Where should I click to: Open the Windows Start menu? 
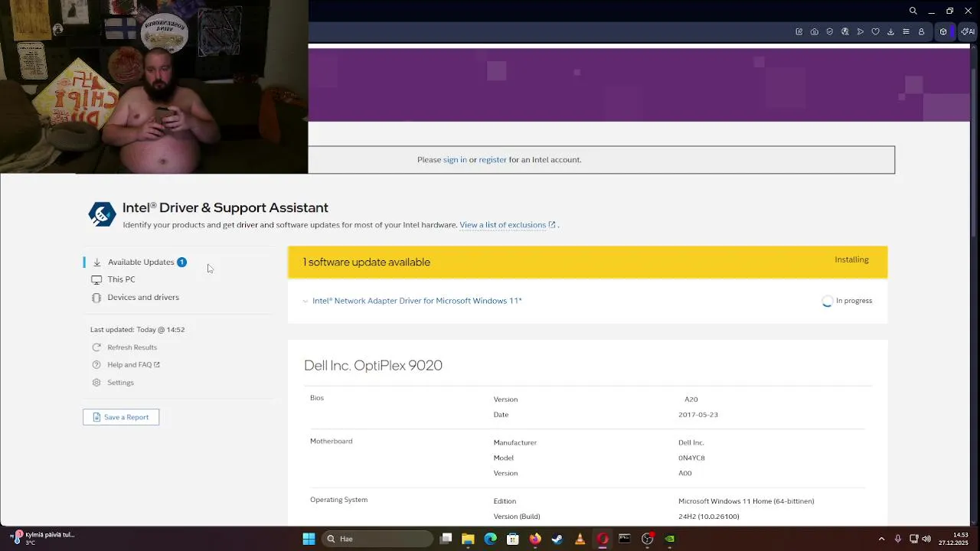click(309, 539)
